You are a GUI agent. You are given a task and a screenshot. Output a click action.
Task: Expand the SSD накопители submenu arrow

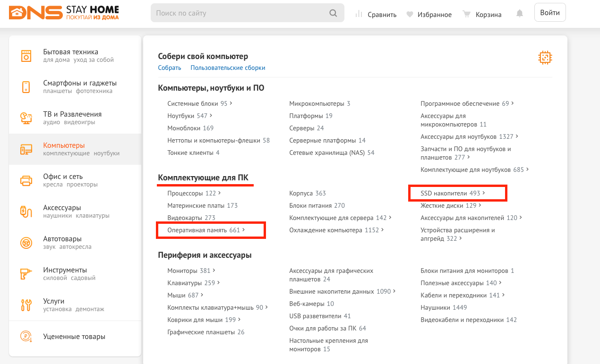tap(484, 193)
